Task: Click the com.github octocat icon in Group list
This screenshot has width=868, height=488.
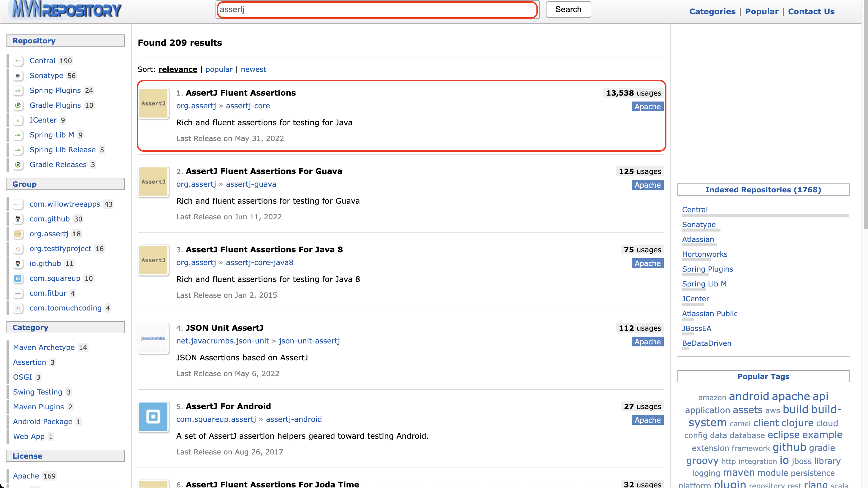Action: point(18,219)
